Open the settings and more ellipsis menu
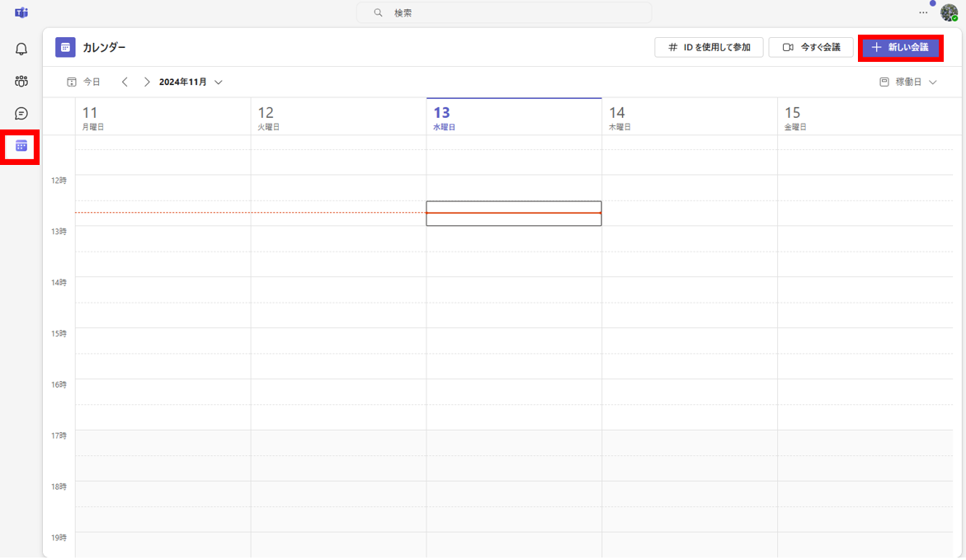The height and width of the screenshot is (560, 966). [923, 13]
